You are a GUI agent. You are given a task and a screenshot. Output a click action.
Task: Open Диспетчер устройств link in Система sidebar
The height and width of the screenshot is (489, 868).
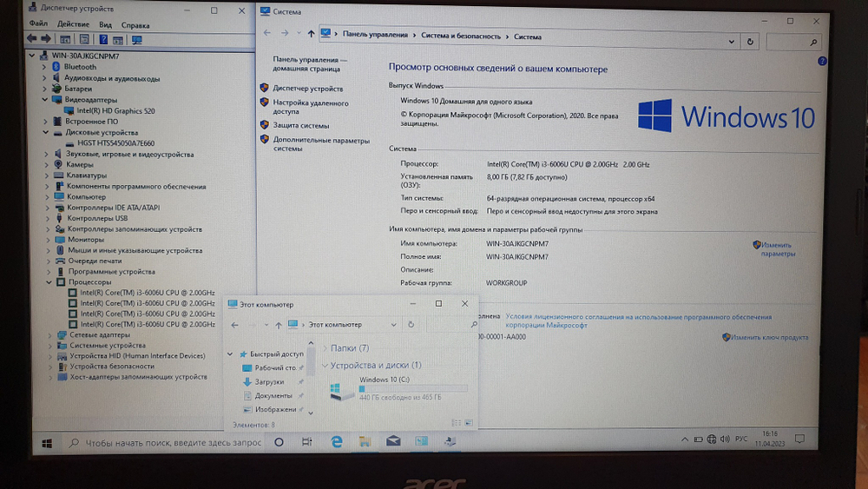click(308, 89)
